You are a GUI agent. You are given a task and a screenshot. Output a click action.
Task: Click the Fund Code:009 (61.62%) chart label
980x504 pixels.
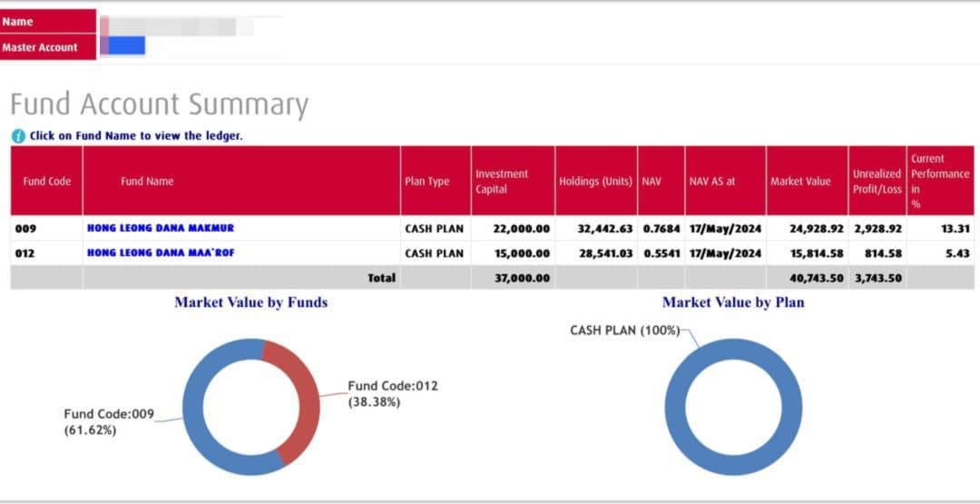pos(109,421)
